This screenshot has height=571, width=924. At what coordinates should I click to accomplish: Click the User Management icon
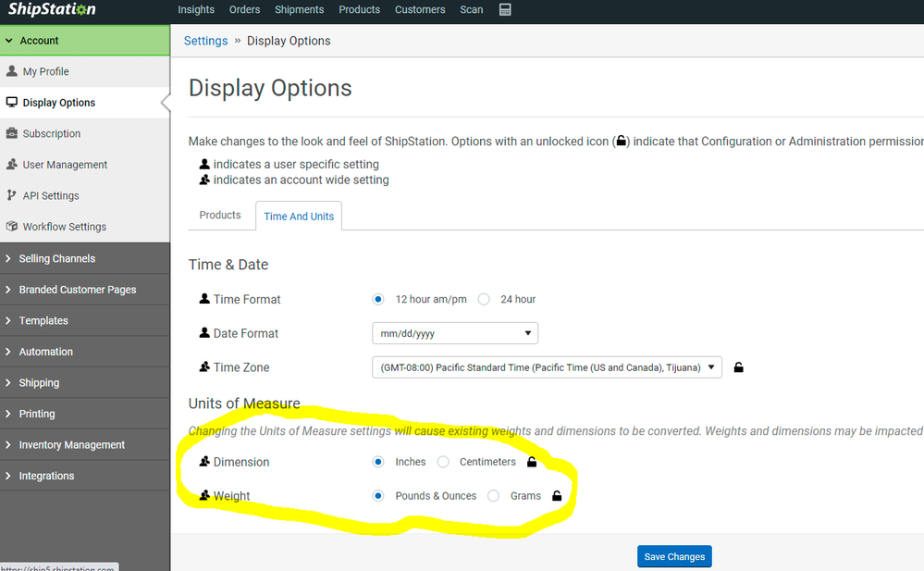tap(12, 165)
